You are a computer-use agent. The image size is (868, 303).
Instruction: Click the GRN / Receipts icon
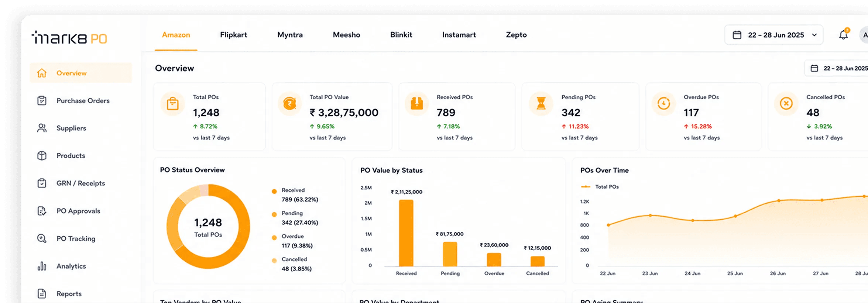pyautogui.click(x=42, y=183)
